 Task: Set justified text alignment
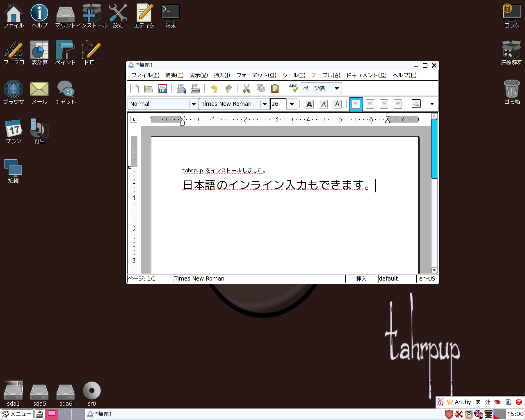point(398,104)
